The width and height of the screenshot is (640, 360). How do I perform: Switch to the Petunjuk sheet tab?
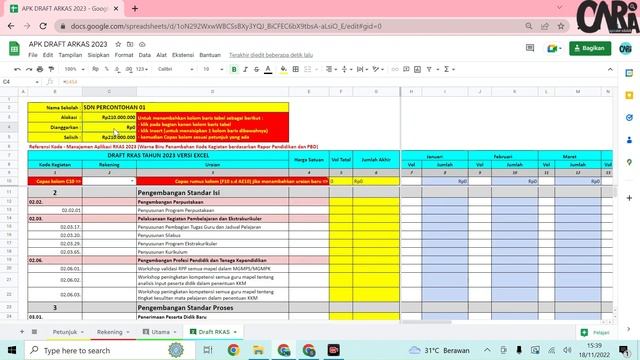[x=68, y=332]
